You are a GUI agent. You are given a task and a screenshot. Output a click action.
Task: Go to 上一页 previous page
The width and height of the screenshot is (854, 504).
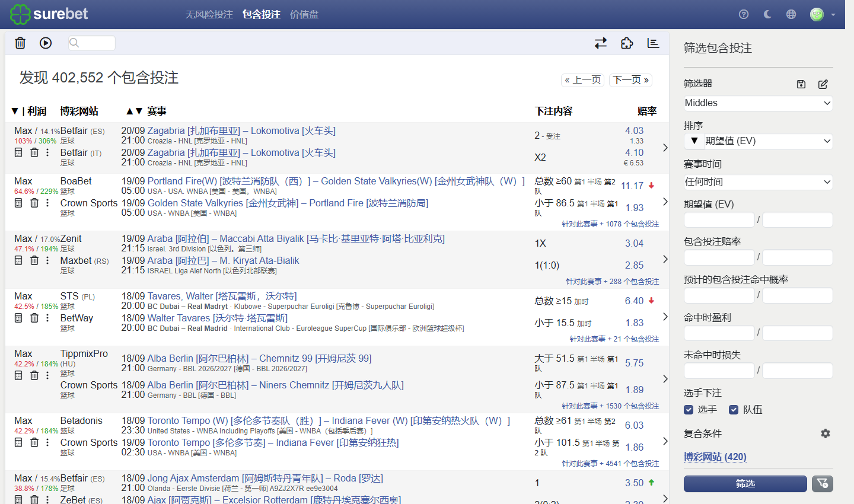pyautogui.click(x=583, y=80)
